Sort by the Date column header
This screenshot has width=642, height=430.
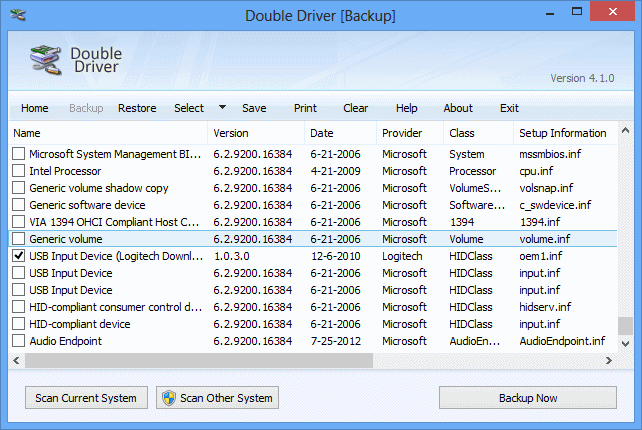pos(341,133)
